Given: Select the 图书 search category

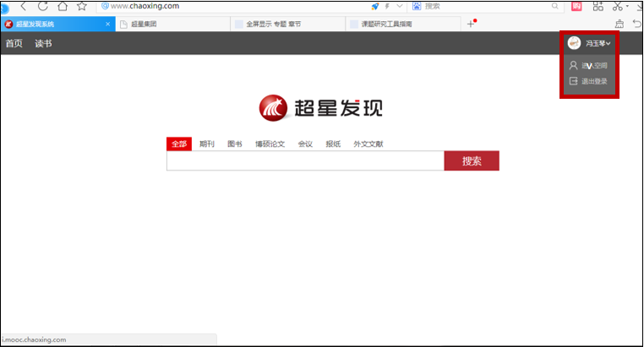Looking at the screenshot, I should click(x=235, y=144).
